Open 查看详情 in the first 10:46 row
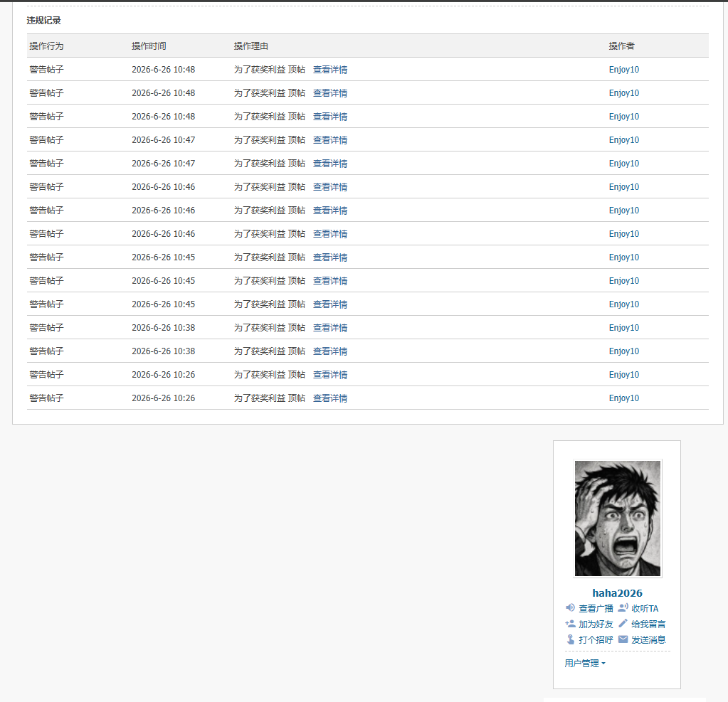This screenshot has width=728, height=702. point(330,187)
